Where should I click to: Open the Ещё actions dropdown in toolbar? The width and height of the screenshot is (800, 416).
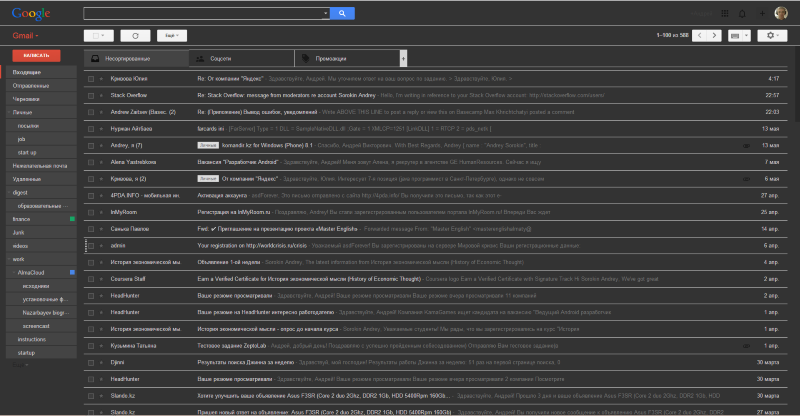(x=172, y=36)
